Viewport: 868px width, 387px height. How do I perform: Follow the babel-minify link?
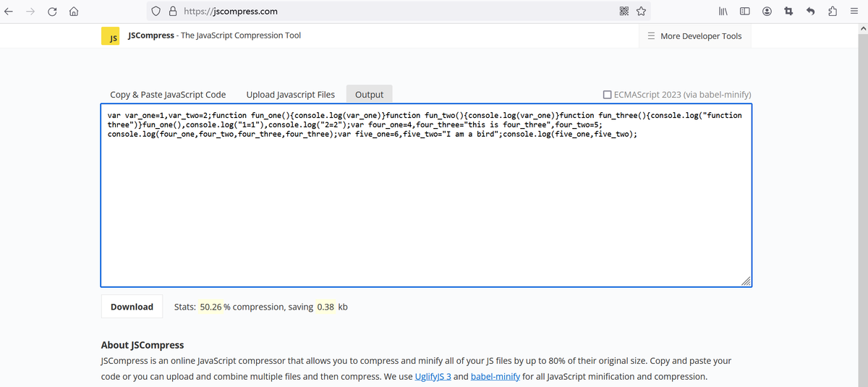tap(495, 376)
